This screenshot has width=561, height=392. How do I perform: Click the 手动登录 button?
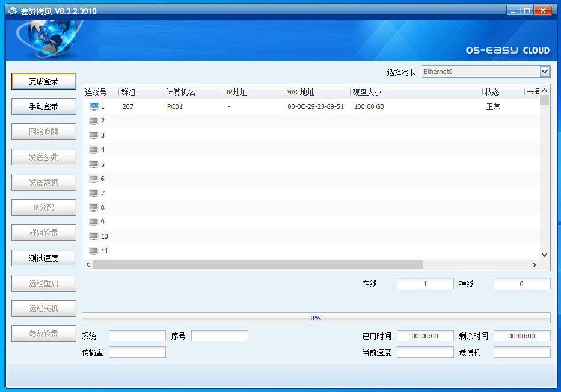[44, 106]
